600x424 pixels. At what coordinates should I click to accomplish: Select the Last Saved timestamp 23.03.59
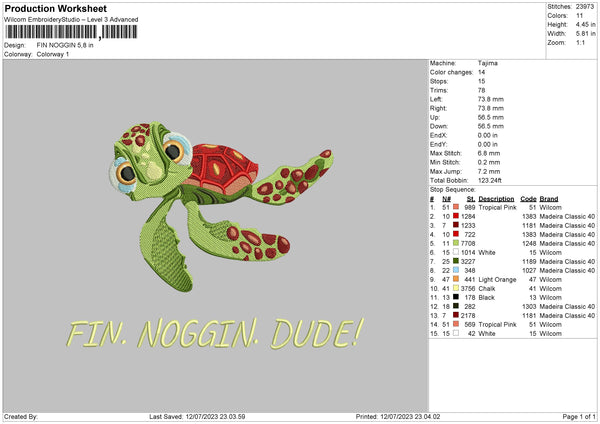click(x=232, y=417)
